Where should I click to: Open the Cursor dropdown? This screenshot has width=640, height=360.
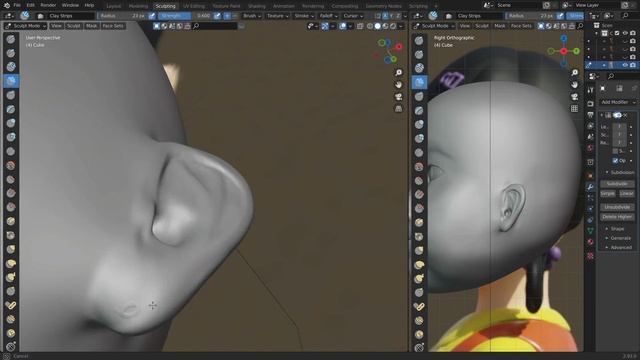pyautogui.click(x=353, y=16)
